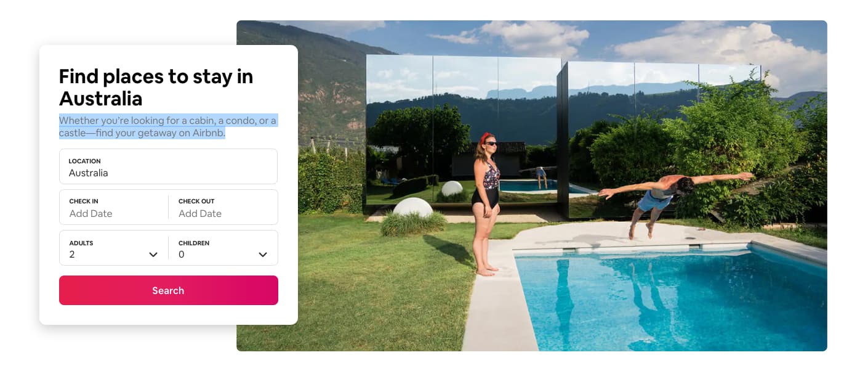Expand the Children dropdown chevron arrow
This screenshot has width=868, height=392.
point(263,255)
